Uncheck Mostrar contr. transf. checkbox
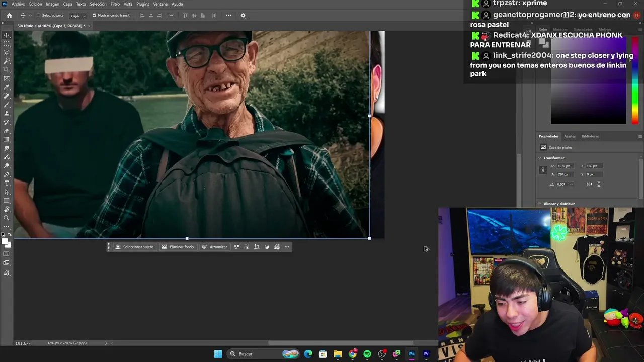 [94, 15]
